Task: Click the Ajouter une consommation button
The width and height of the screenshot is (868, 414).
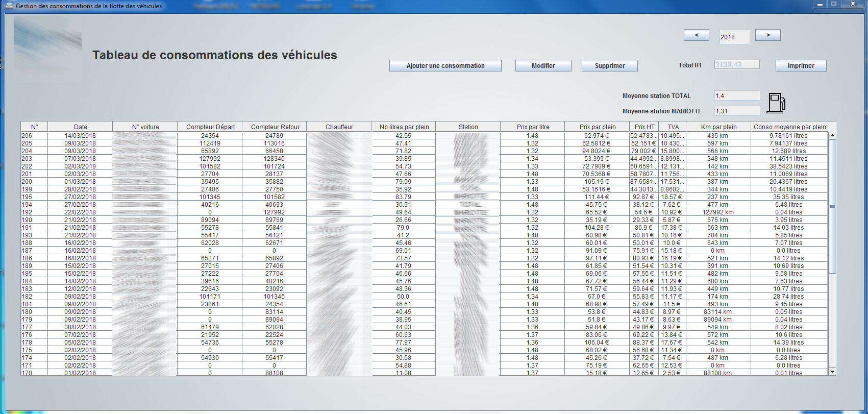Action: (x=445, y=66)
